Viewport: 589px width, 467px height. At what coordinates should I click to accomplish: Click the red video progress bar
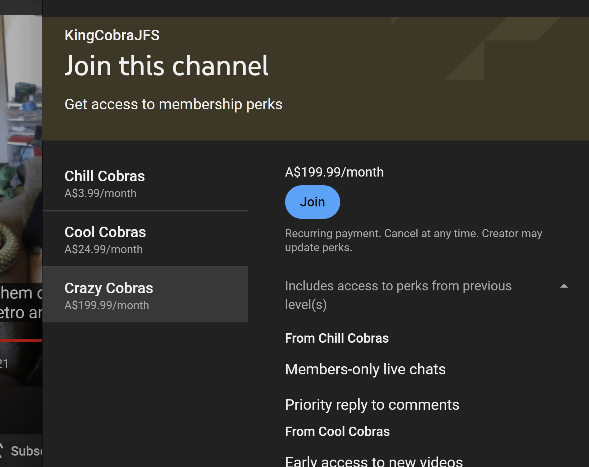[21, 340]
